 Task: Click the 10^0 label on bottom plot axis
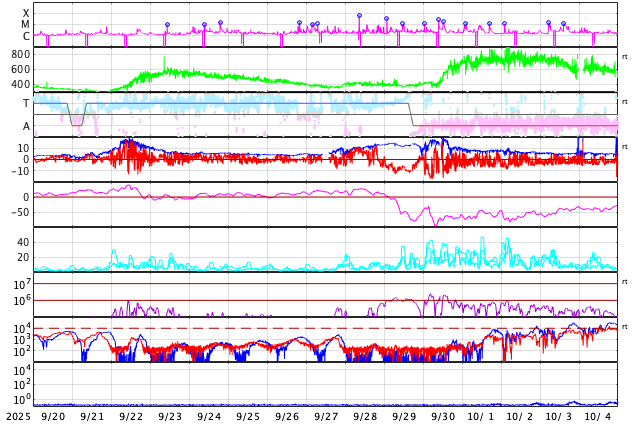22,399
